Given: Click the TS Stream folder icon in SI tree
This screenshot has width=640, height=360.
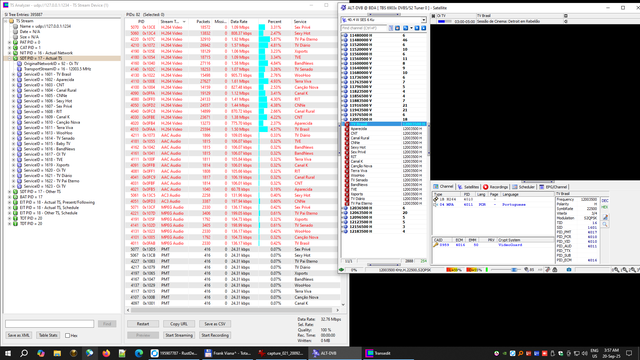Looking at the screenshot, I should (12, 21).
